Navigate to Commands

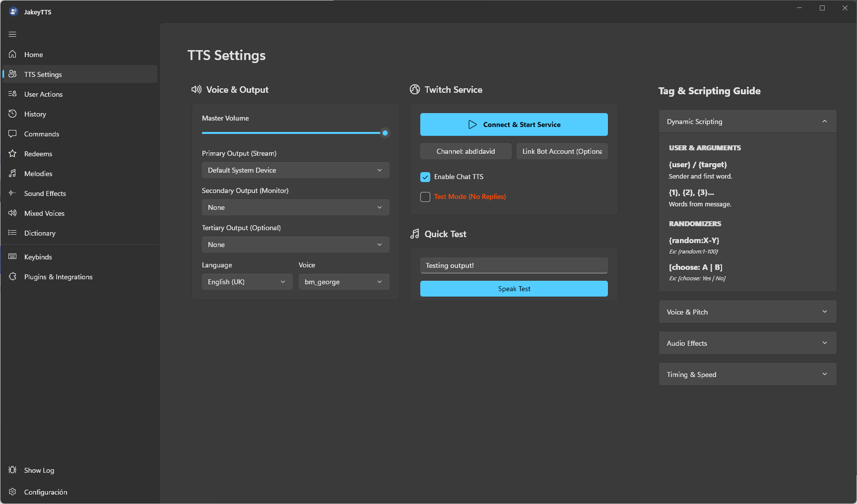click(80, 133)
